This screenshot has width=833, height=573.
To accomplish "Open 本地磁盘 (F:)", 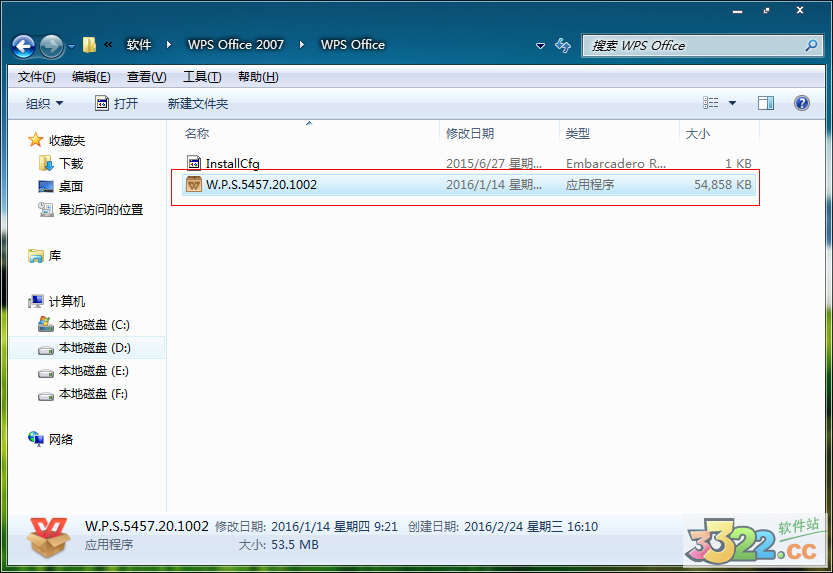I will click(x=93, y=394).
